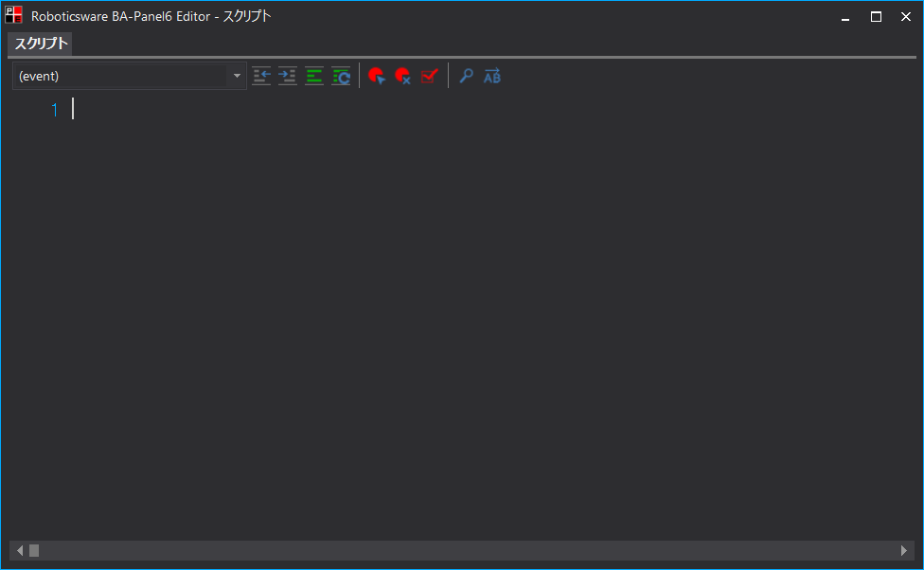This screenshot has height=570, width=924.
Task: Click the left horizontal scroll arrow
Action: pyautogui.click(x=20, y=550)
